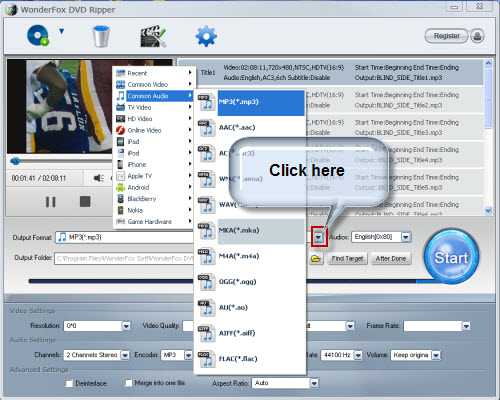Click the title list scroll-down arrow
The image size is (500, 400).
point(488,210)
